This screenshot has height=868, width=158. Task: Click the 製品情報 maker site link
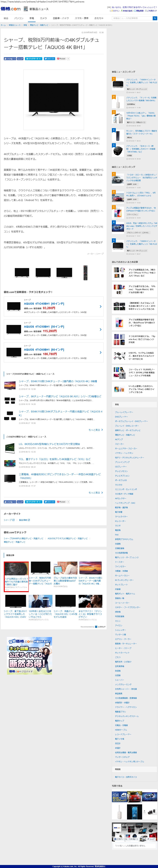click(23, 520)
